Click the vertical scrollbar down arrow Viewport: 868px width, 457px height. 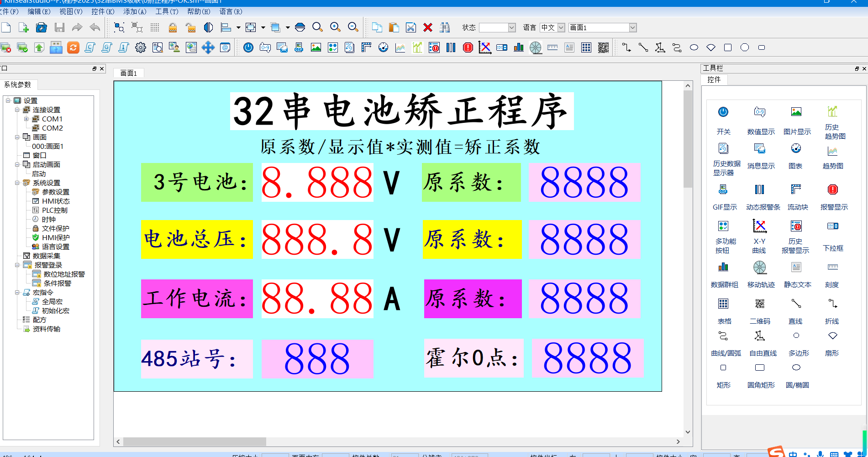pyautogui.click(x=687, y=431)
